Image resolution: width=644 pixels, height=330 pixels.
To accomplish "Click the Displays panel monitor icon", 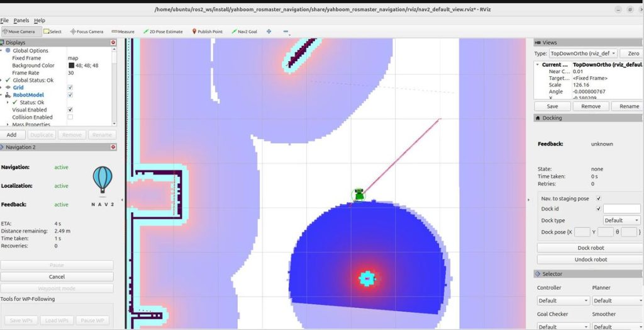I will [2, 42].
